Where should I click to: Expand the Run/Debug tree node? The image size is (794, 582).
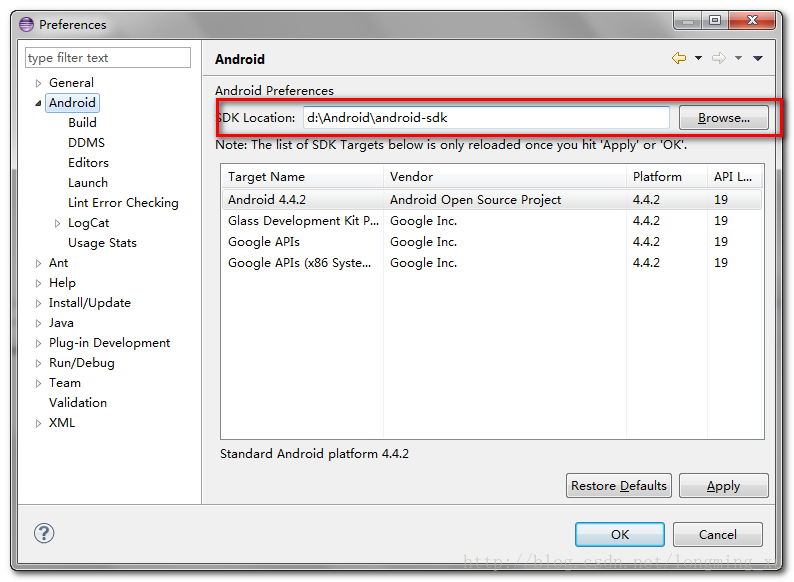pos(38,363)
